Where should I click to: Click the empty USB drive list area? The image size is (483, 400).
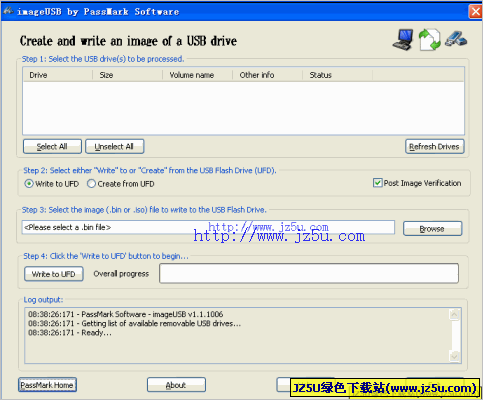click(243, 108)
